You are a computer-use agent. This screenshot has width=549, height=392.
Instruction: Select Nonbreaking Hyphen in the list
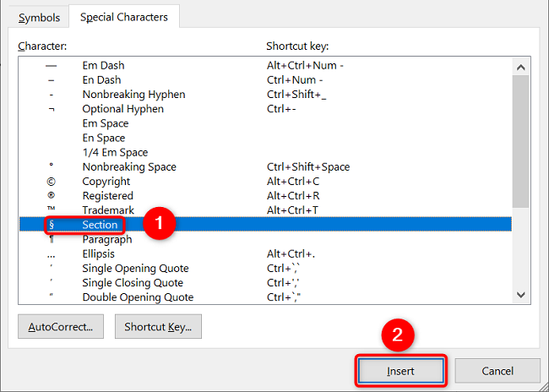coord(133,95)
